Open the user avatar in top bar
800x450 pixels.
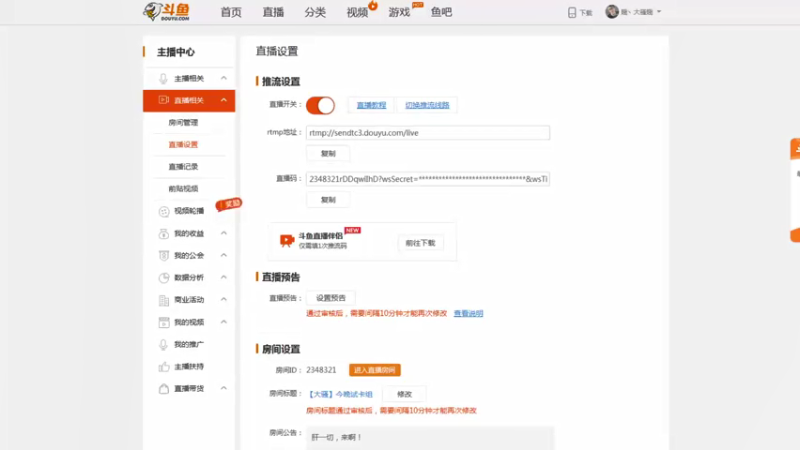point(612,11)
